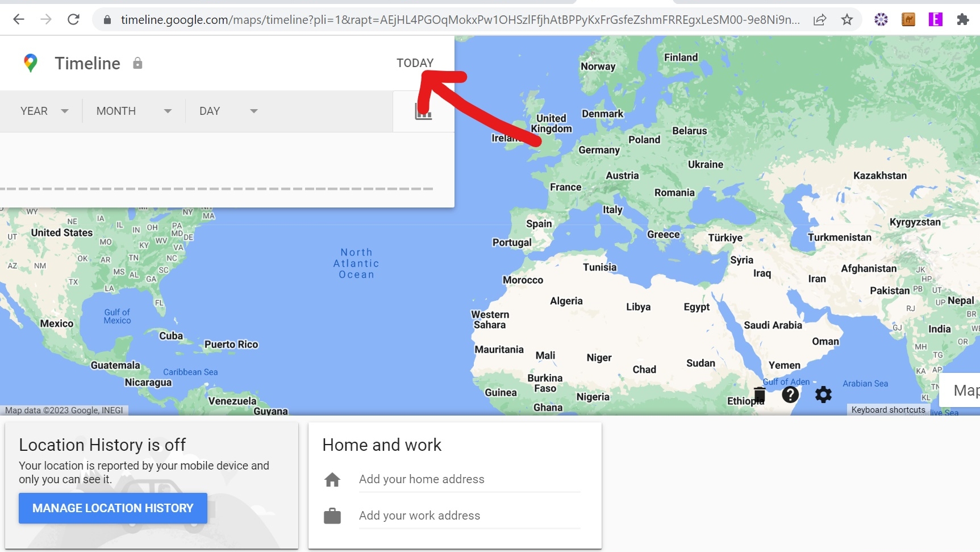
Task: Click the France label on the map
Action: (565, 187)
